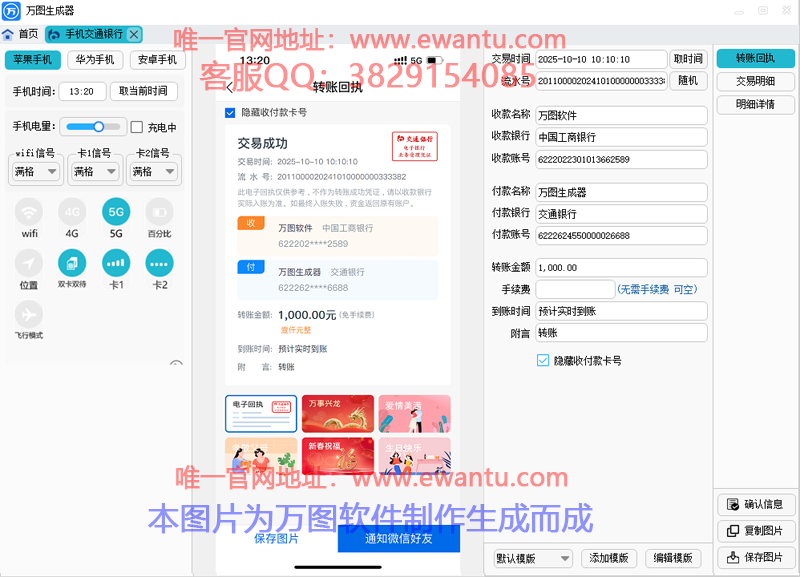This screenshot has width=800, height=577.
Task: Select the 新春祝福 template thumbnail
Action: 338,456
